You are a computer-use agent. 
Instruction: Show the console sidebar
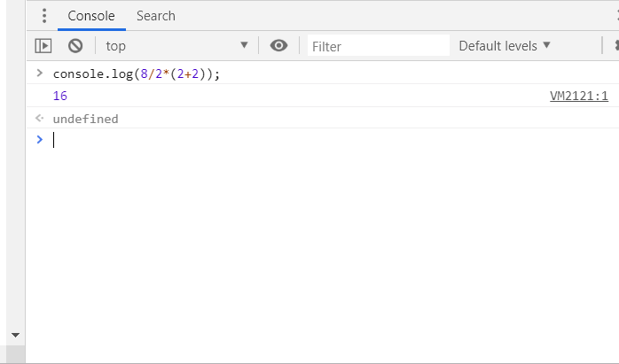click(x=43, y=45)
